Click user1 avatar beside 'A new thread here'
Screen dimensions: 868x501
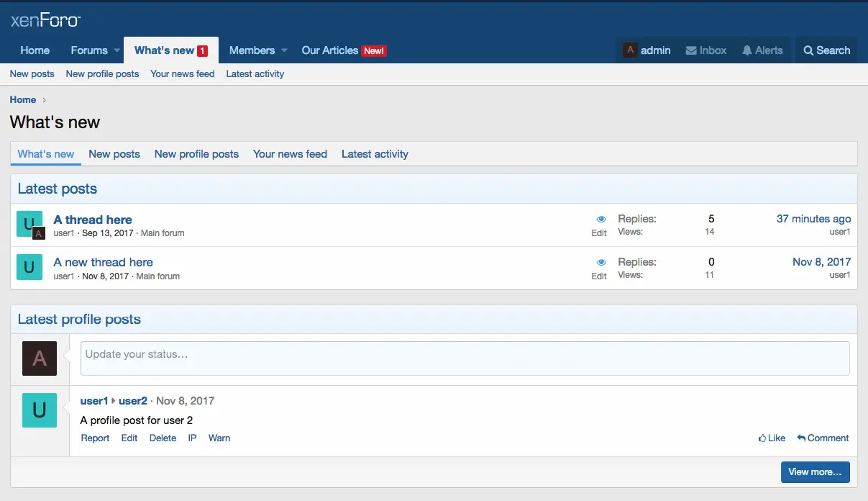(29, 268)
